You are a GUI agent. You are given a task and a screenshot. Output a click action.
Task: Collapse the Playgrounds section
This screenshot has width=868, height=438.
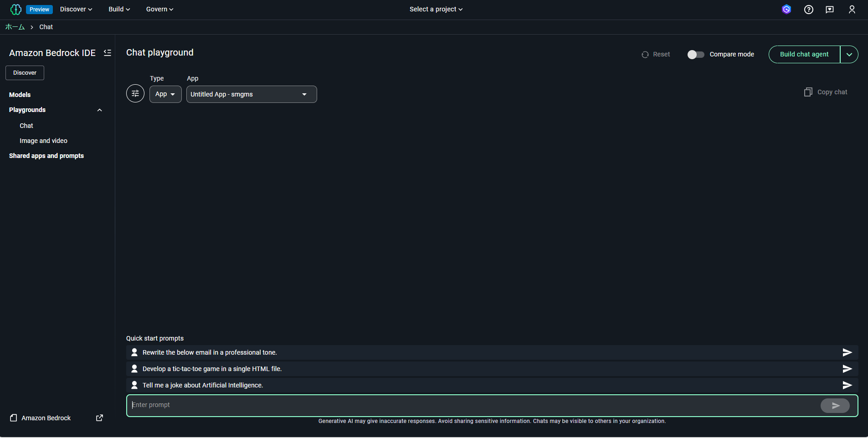[99, 110]
